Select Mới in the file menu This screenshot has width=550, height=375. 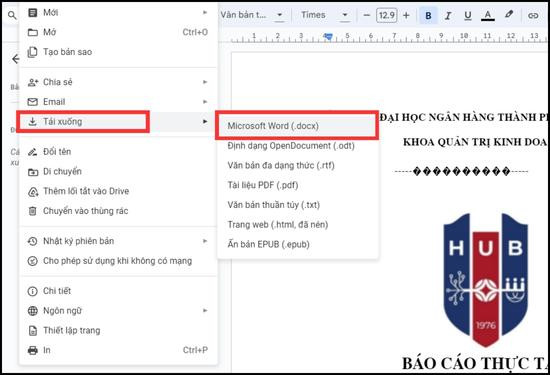[x=119, y=13]
